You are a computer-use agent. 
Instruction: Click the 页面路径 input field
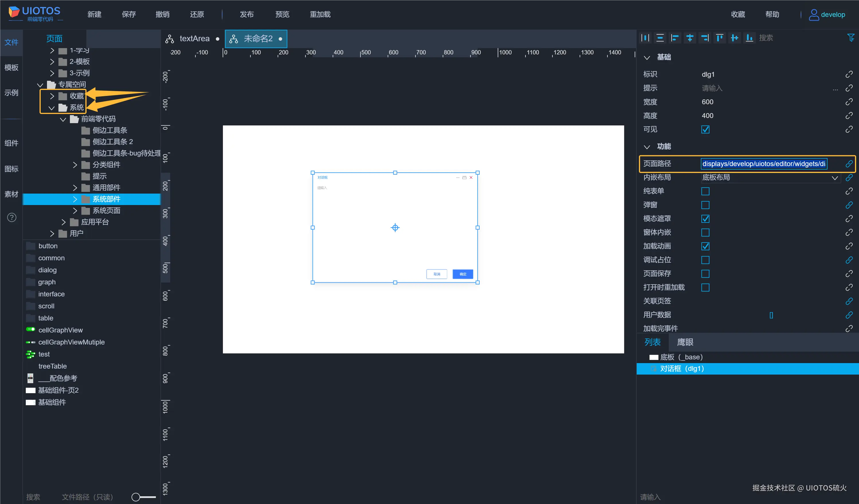point(764,164)
